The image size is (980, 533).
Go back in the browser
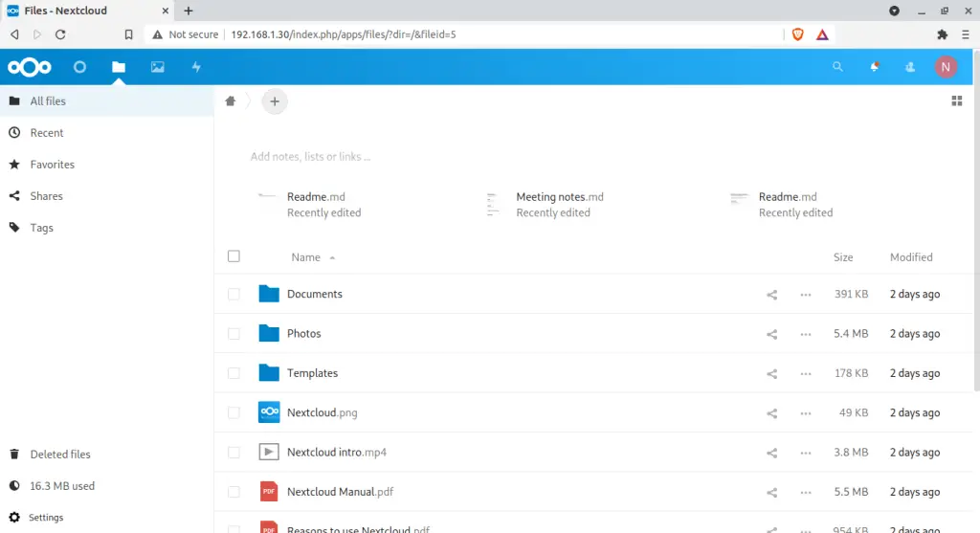pos(14,34)
